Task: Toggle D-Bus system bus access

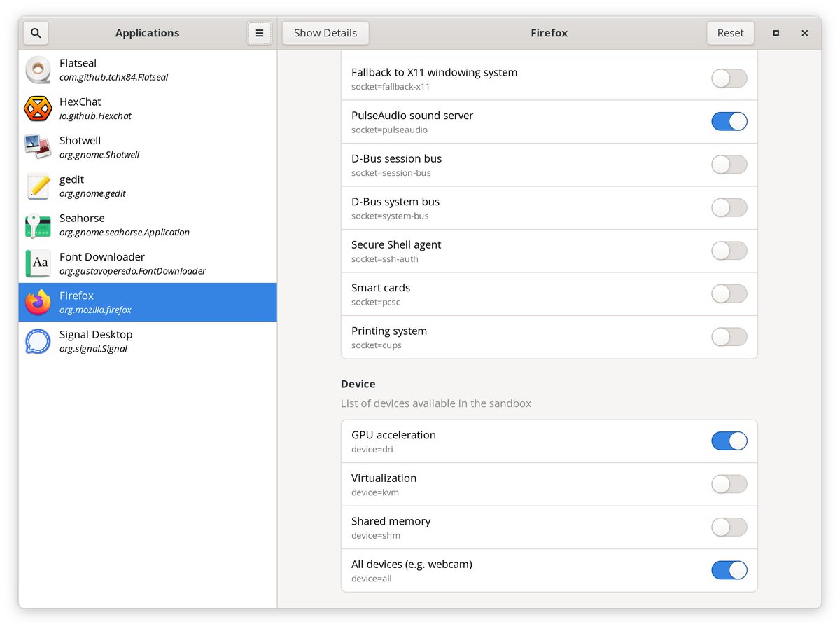Action: pos(729,207)
